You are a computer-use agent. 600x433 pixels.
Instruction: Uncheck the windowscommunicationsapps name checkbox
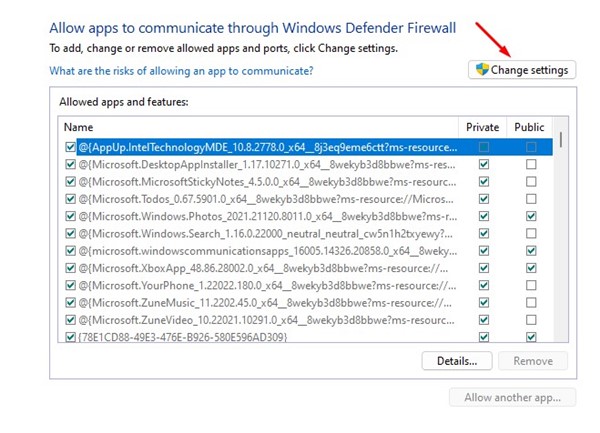pyautogui.click(x=70, y=251)
